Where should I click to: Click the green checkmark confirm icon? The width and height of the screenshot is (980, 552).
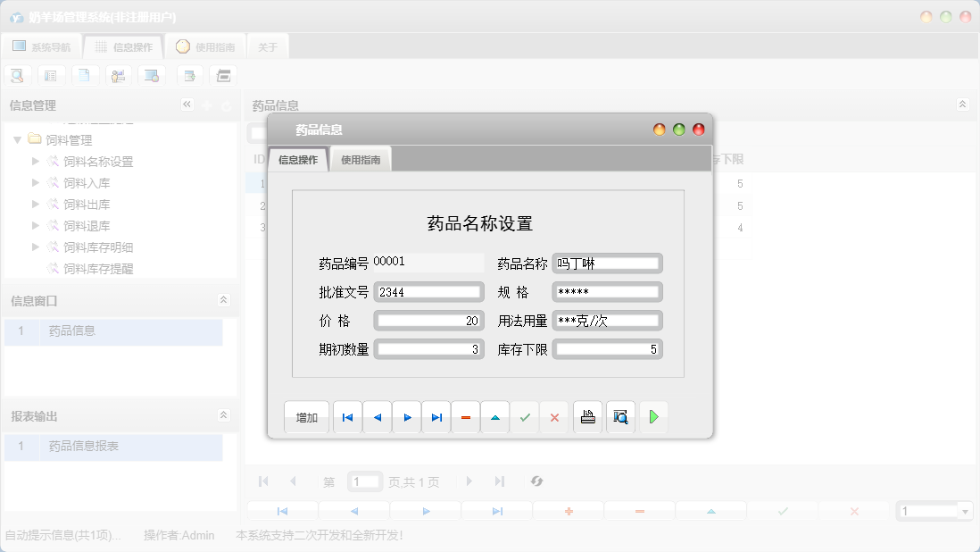(524, 416)
